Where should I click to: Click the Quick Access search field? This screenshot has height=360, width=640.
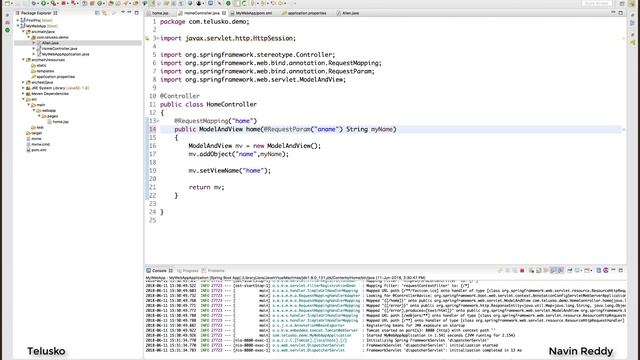[x=596, y=3]
